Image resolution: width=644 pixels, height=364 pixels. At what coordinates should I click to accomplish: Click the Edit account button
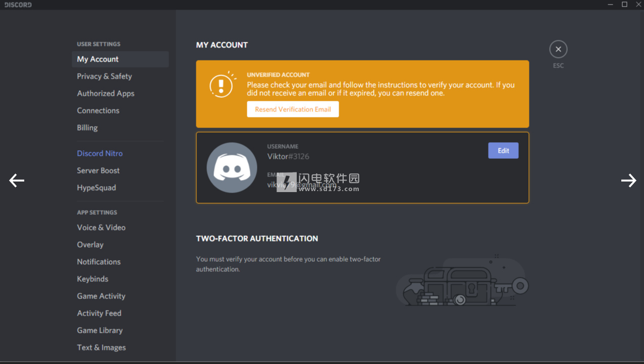click(503, 151)
